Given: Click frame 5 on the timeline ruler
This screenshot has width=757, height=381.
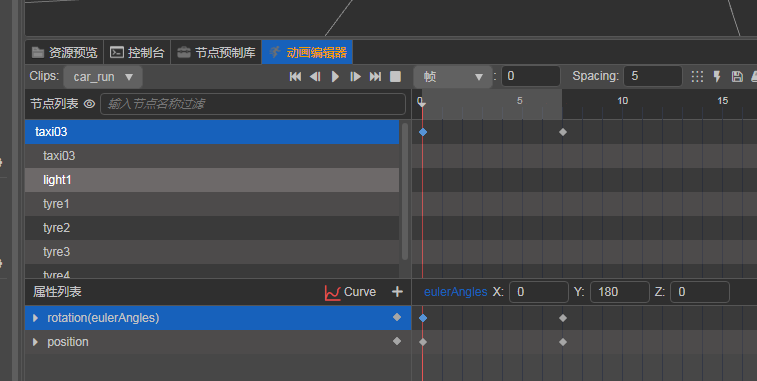Looking at the screenshot, I should pyautogui.click(x=520, y=101).
